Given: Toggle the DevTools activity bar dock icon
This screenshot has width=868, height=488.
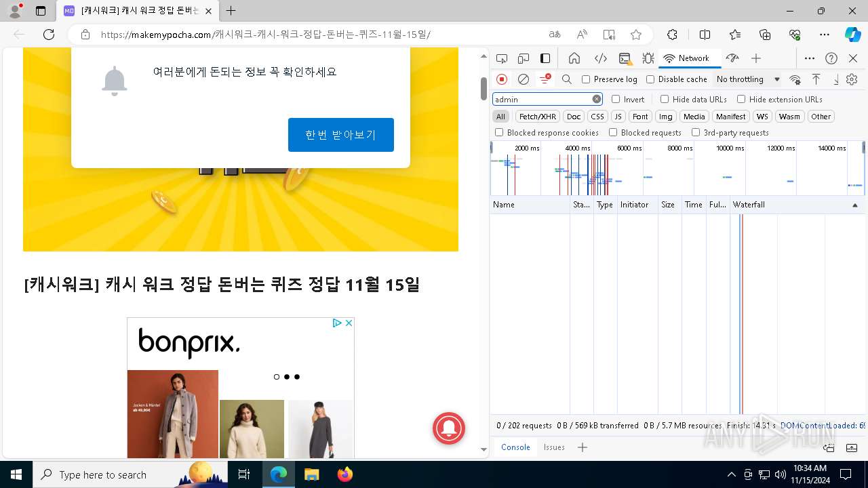Looking at the screenshot, I should (545, 58).
